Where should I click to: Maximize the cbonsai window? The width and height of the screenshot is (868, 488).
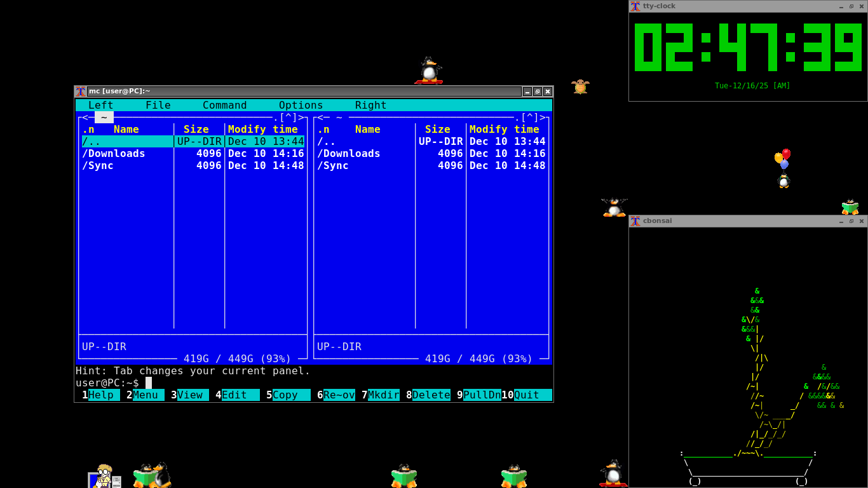[x=851, y=221]
